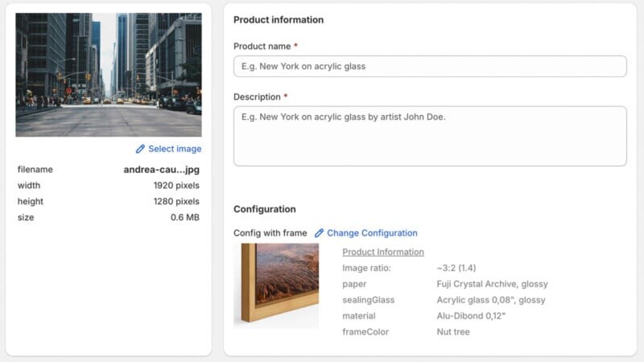This screenshot has height=362, width=644.
Task: Click the city street image preview
Action: [x=109, y=74]
